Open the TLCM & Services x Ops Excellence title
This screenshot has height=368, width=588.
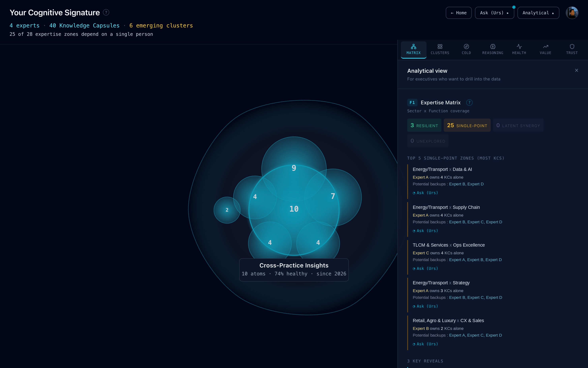pyautogui.click(x=449, y=245)
